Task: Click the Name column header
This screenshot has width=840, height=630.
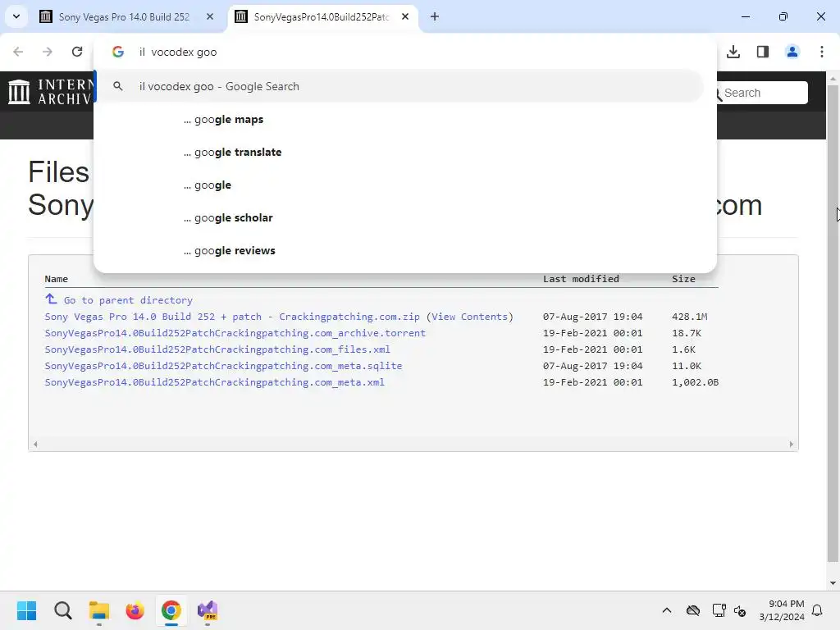Action: click(x=57, y=279)
